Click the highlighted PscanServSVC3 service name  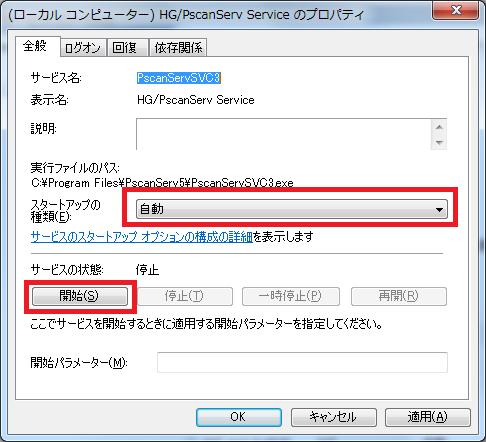point(179,78)
